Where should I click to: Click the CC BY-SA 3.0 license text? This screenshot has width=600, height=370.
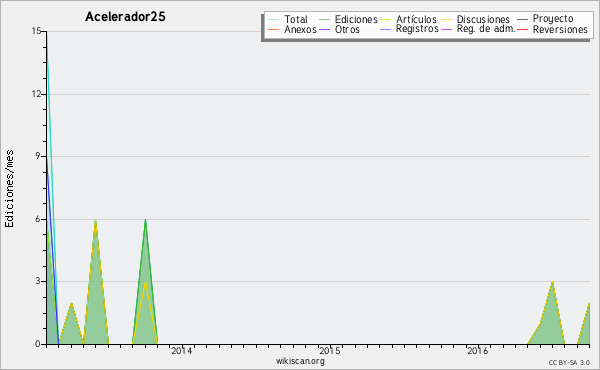[x=569, y=362]
